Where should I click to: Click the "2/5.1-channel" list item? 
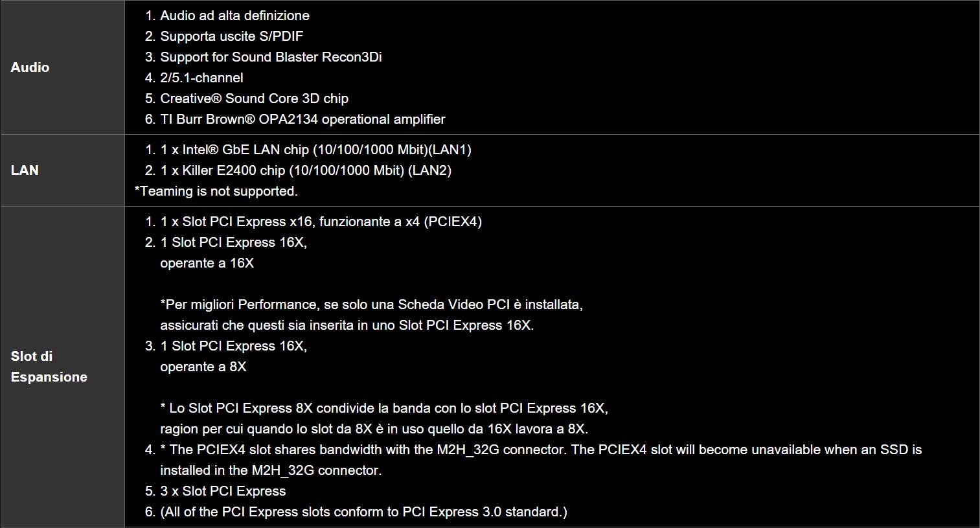201,78
